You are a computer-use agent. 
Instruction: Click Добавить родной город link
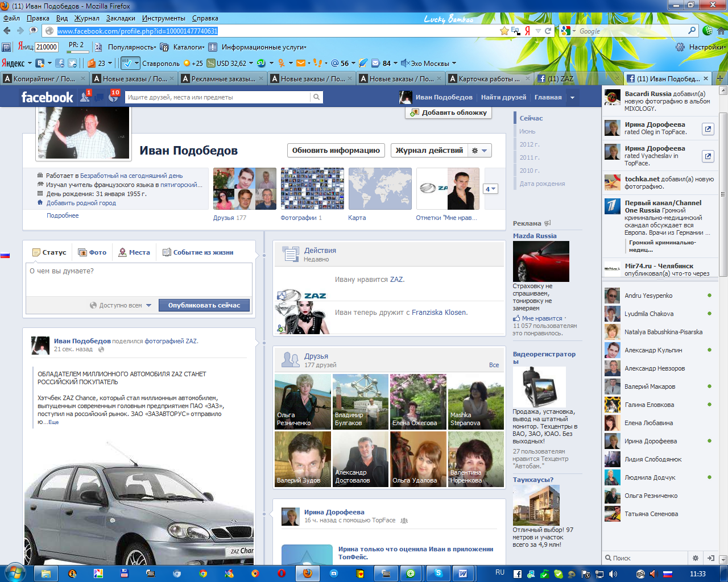coord(81,203)
